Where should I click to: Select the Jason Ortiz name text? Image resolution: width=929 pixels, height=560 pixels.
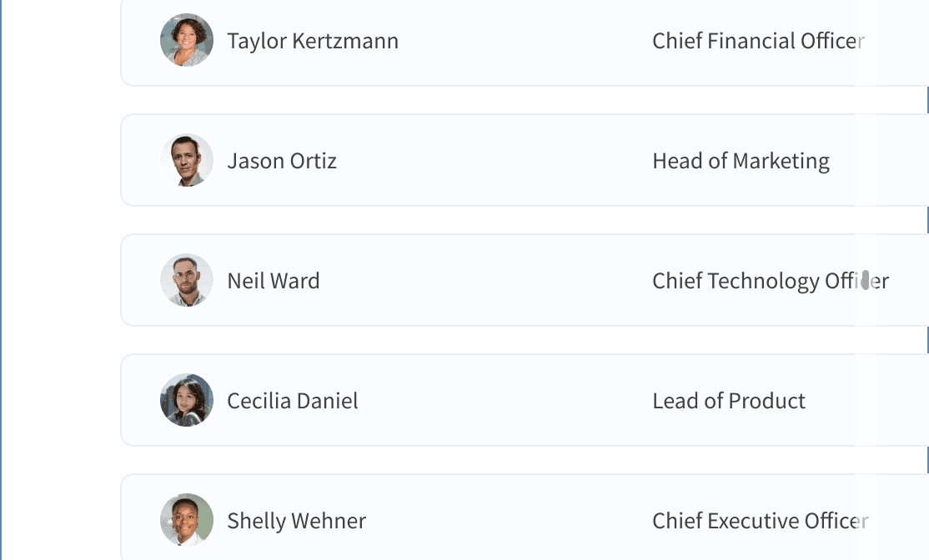[x=282, y=161]
